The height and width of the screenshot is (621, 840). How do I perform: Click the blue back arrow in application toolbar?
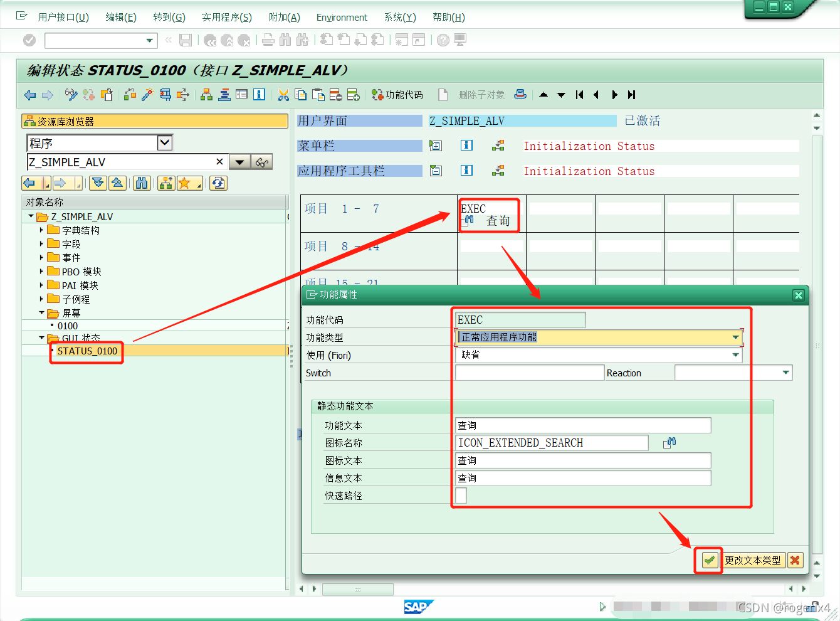coord(30,95)
